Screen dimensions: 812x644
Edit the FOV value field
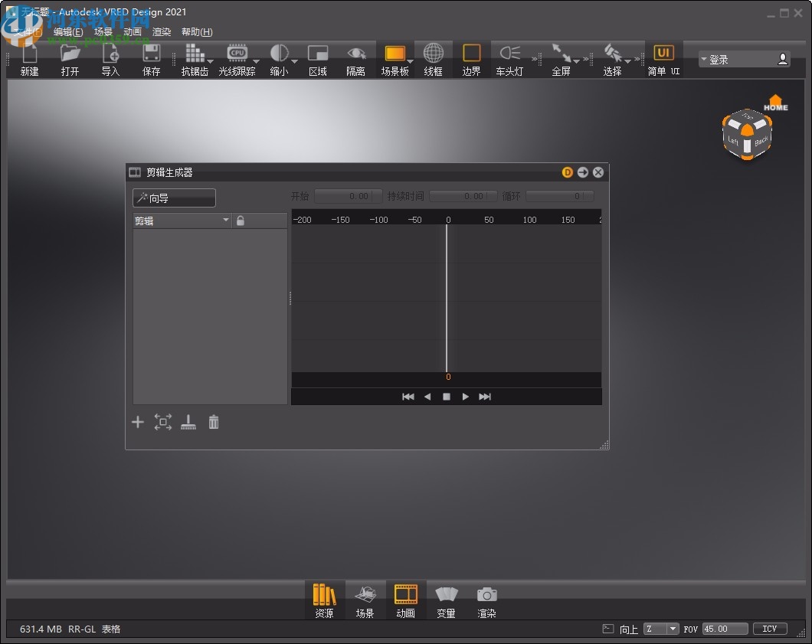click(x=723, y=629)
